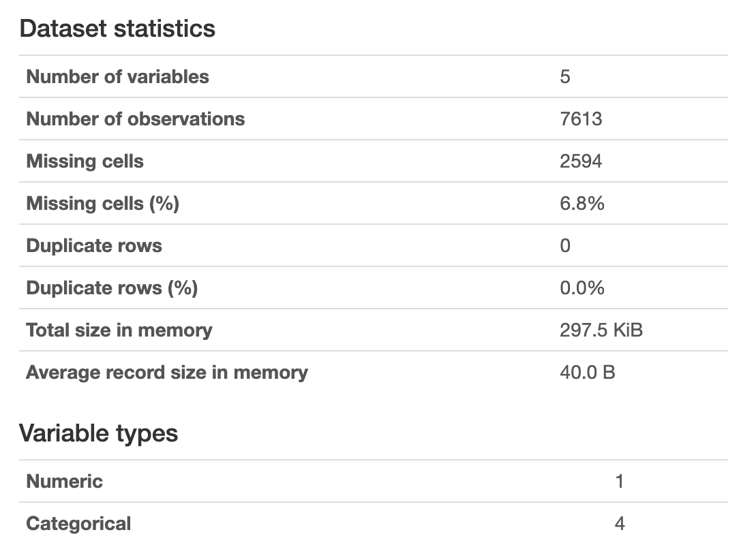Select the Duplicate rows (%) label
This screenshot has width=754, height=560.
[112, 287]
